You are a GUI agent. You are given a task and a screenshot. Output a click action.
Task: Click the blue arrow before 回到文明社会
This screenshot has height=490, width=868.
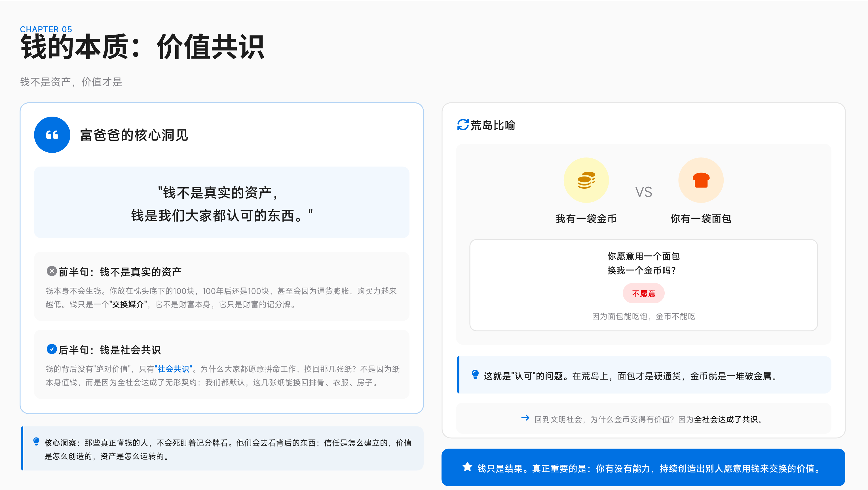[525, 418]
